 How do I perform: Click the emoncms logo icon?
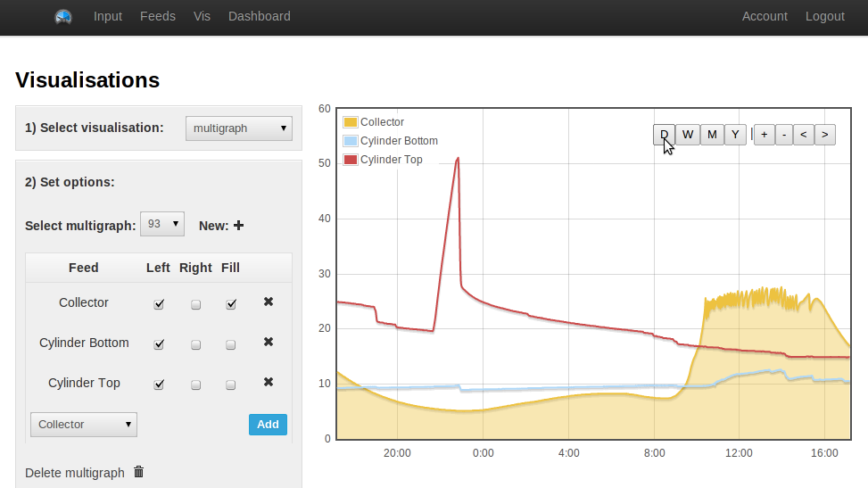click(x=63, y=17)
